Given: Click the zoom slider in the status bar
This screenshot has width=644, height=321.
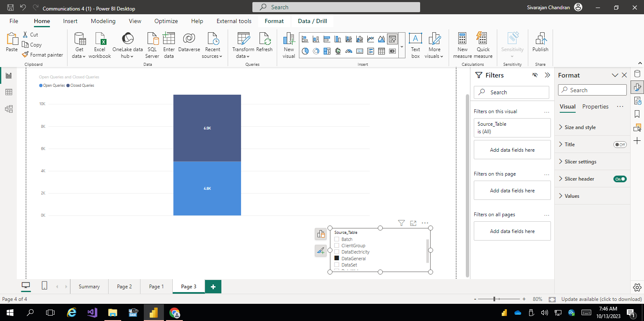Looking at the screenshot, I should [499, 299].
